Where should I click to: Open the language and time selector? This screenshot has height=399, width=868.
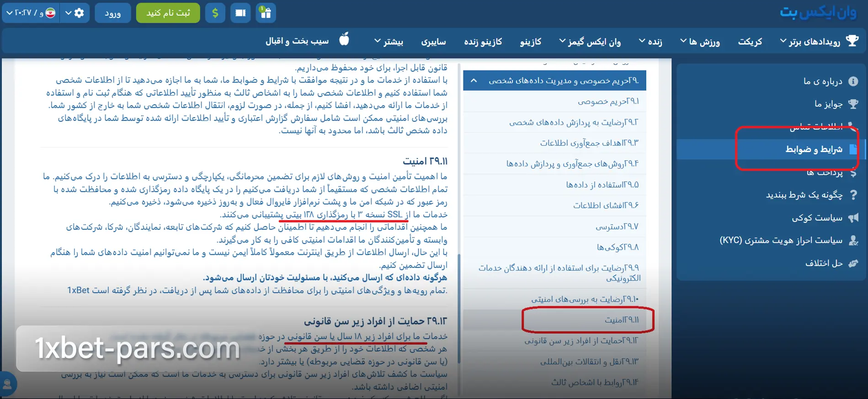tap(31, 13)
